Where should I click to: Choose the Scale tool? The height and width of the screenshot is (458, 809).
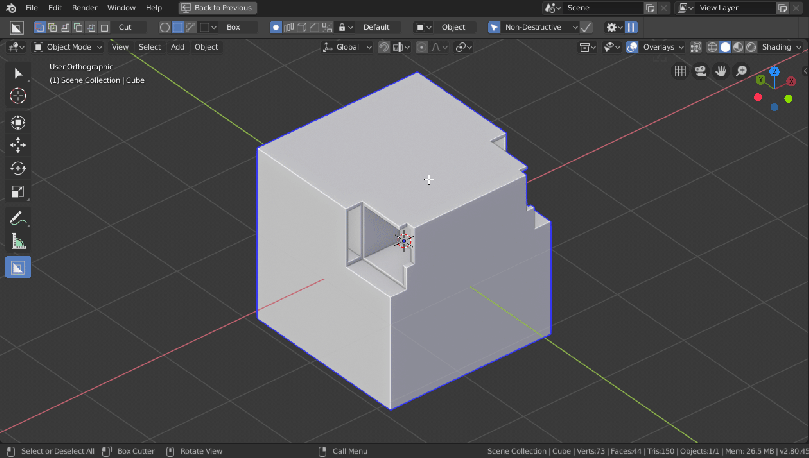18,191
